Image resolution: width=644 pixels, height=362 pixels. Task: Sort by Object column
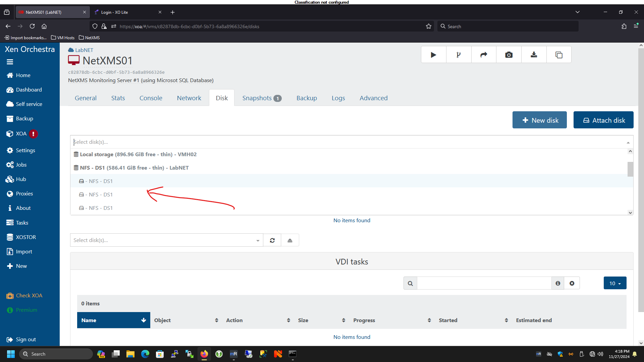click(x=186, y=320)
